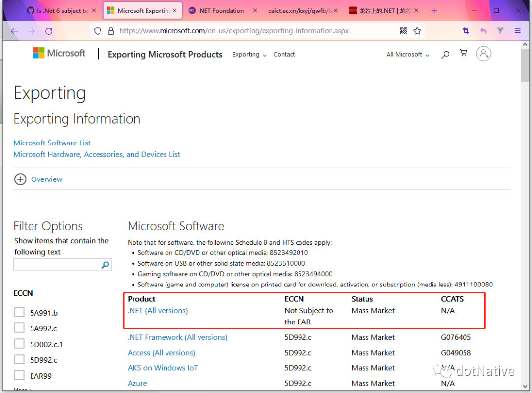The width and height of the screenshot is (532, 393).
Task: Bookmark this page with the star icon
Action: (x=417, y=31)
